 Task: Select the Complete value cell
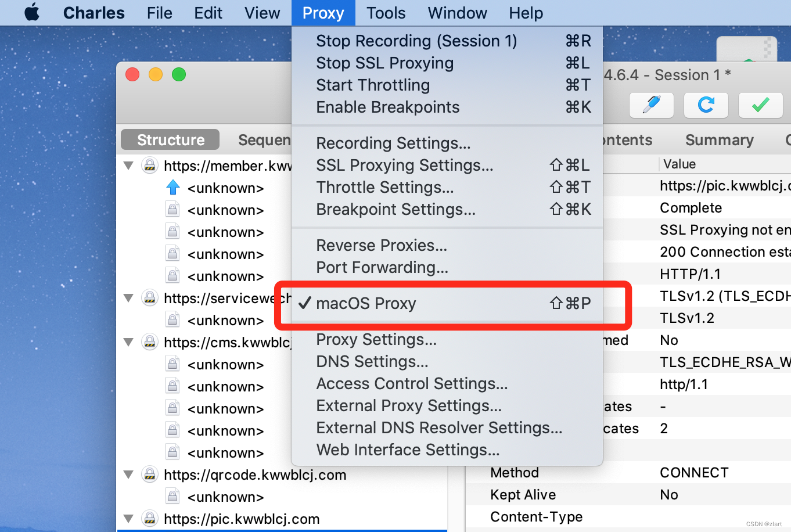691,208
